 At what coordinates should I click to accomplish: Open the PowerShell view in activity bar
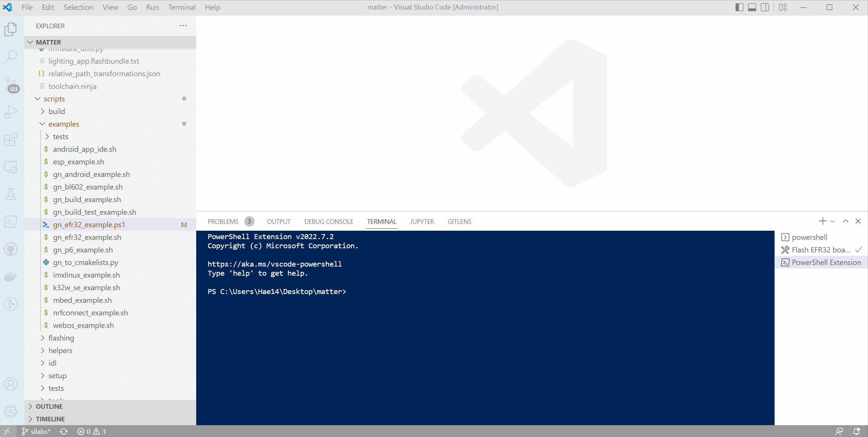coord(11,222)
